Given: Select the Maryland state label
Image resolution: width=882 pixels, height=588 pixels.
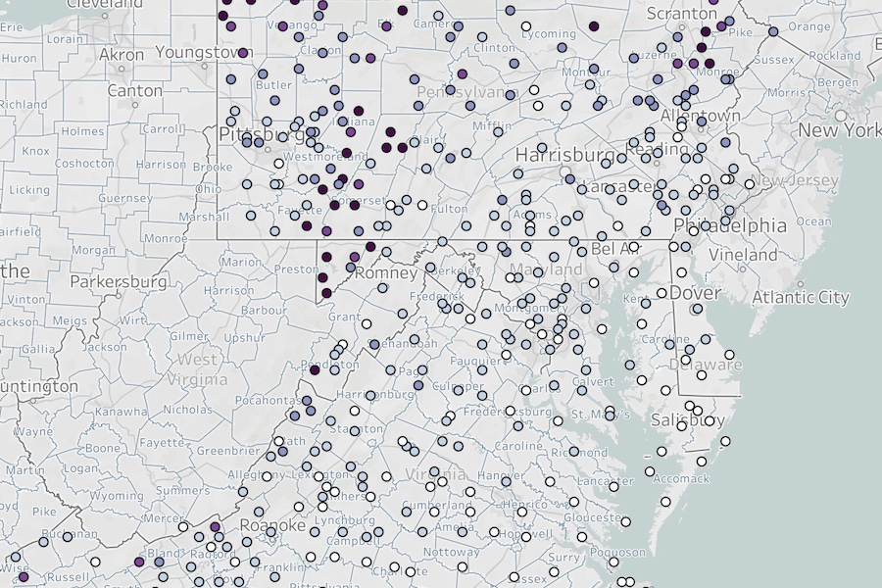Looking at the screenshot, I should [545, 269].
